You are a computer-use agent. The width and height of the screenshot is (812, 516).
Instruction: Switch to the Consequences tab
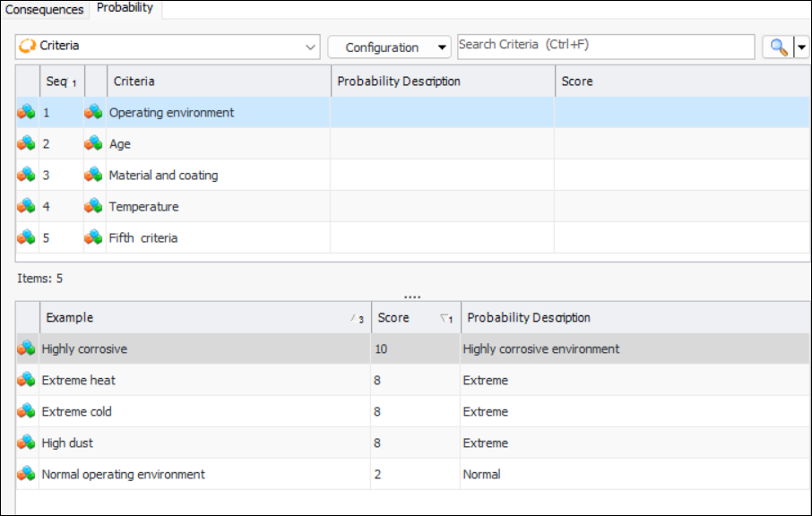[45, 10]
